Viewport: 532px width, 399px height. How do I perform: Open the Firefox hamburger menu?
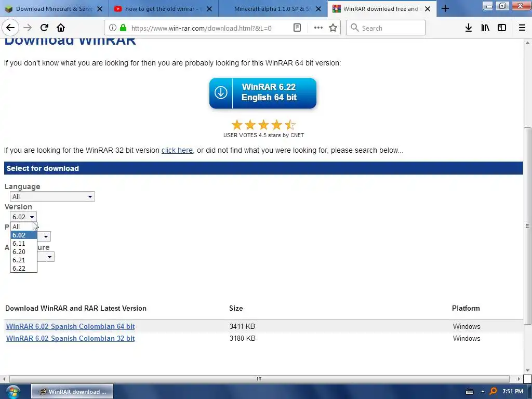point(522,28)
